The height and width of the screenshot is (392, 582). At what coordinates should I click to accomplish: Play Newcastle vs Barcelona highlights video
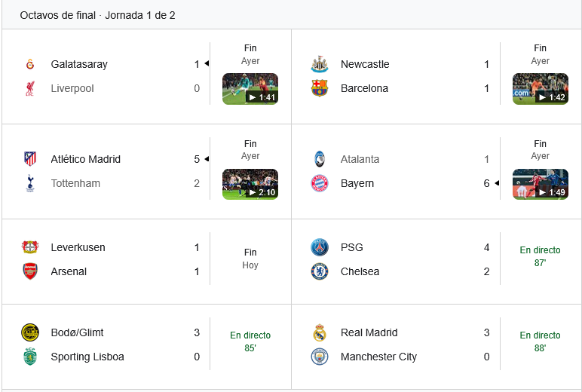click(x=540, y=88)
